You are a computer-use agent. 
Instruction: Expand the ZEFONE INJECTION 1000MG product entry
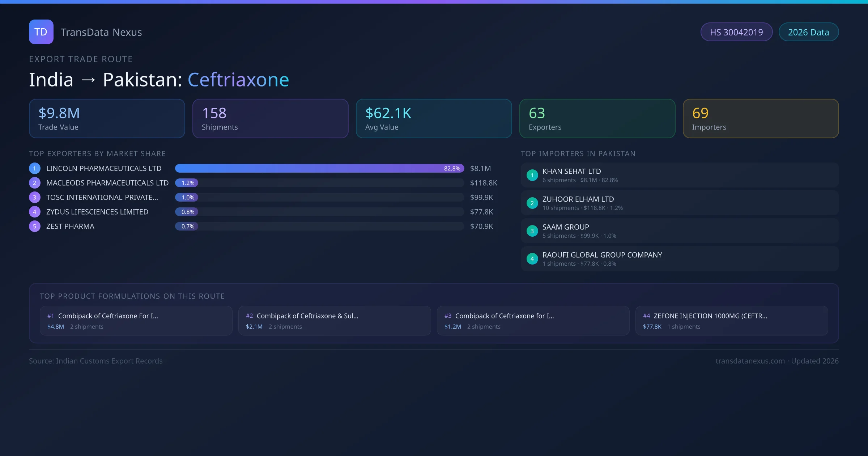pyautogui.click(x=732, y=321)
